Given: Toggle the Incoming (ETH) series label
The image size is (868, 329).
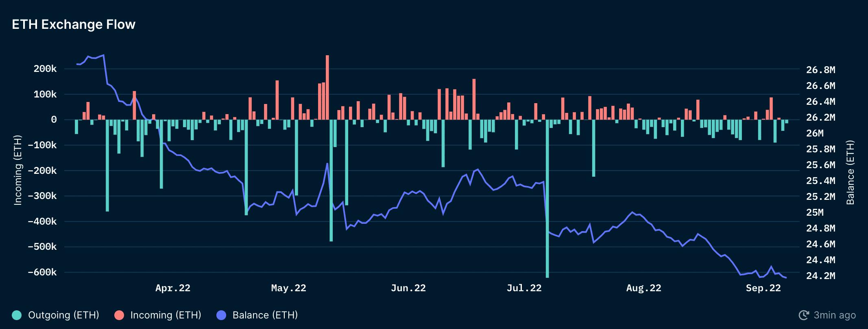Looking at the screenshot, I should pyautogui.click(x=166, y=315).
